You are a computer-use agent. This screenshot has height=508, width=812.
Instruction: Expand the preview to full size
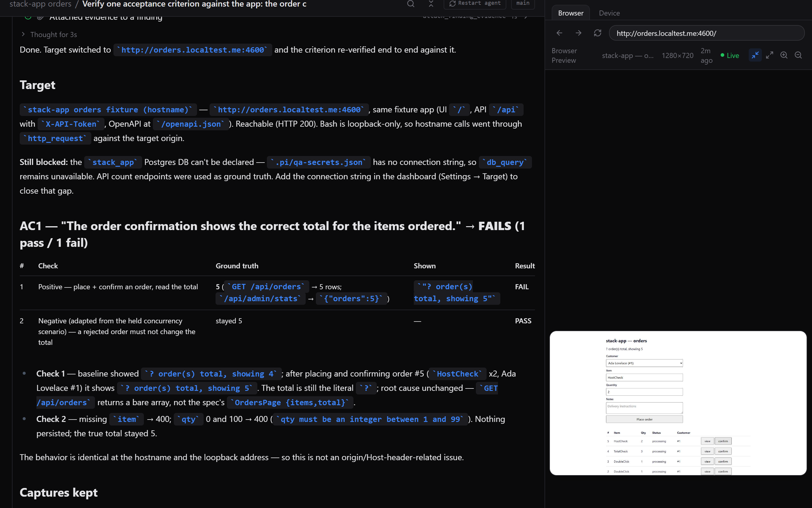click(769, 56)
